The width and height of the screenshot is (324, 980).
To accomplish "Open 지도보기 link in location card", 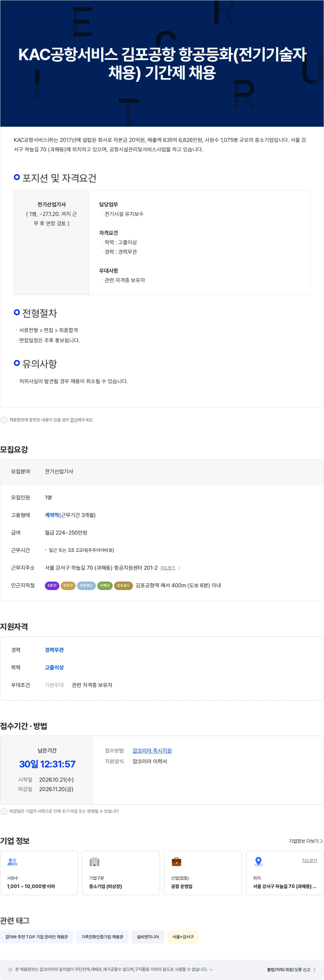I will (309, 860).
